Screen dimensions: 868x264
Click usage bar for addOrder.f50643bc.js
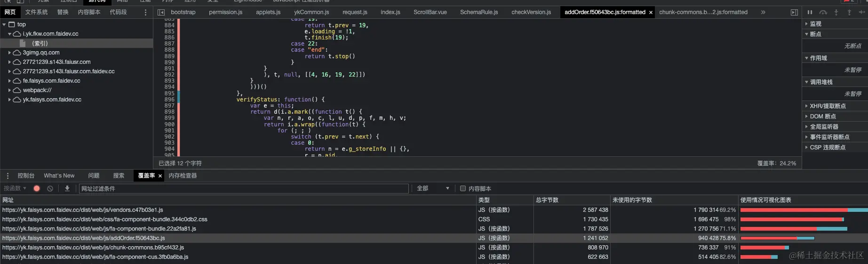[x=777, y=238]
